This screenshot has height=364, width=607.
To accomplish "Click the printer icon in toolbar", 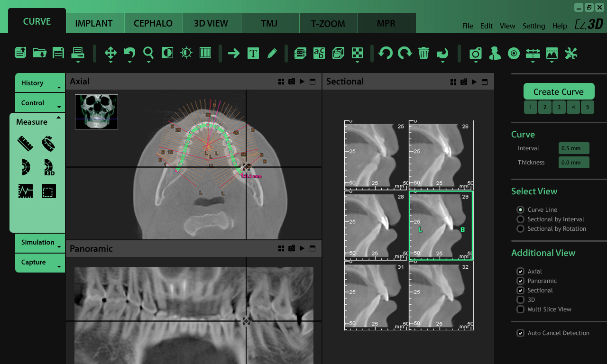I will coord(78,53).
